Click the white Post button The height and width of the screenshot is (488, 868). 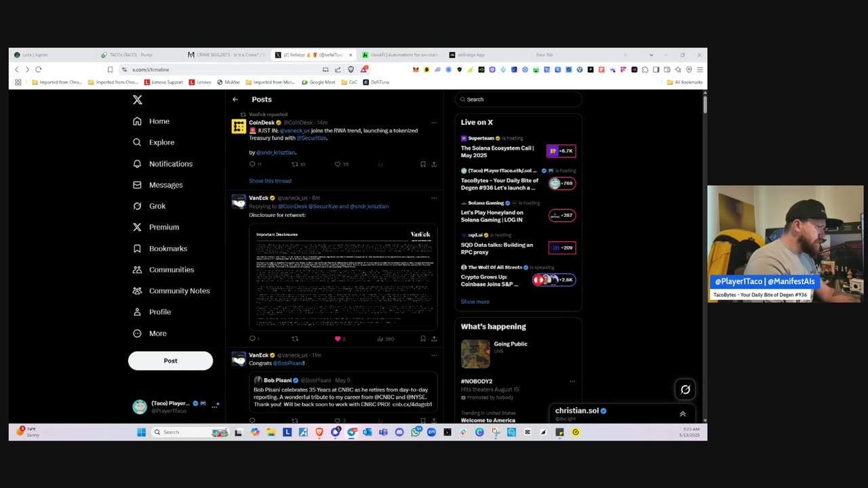click(170, 361)
